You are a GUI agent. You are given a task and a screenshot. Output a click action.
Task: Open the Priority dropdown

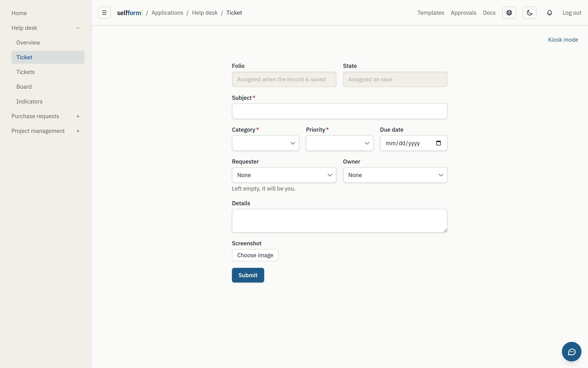[340, 143]
